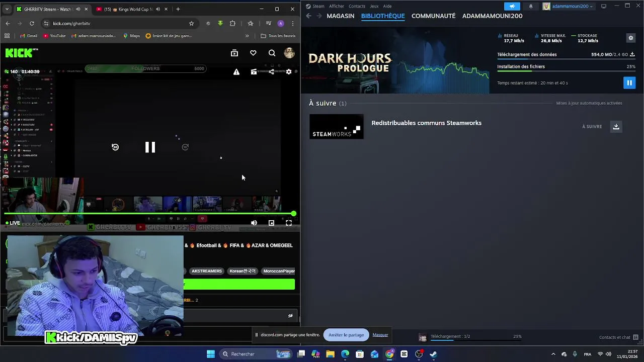The width and height of the screenshot is (644, 362).
Task: Pause the Kick stream video
Action: [x=150, y=147]
